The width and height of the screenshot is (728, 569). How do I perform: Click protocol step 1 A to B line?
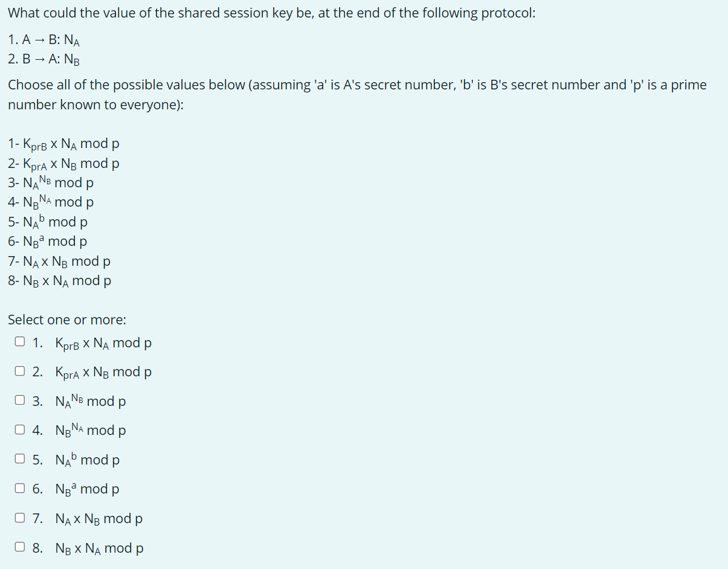[43, 39]
